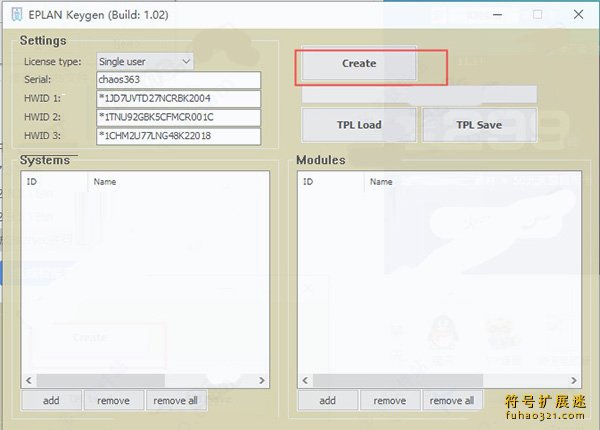Click add button under Systems
Viewport: 600px width, 430px height.
[x=51, y=401]
